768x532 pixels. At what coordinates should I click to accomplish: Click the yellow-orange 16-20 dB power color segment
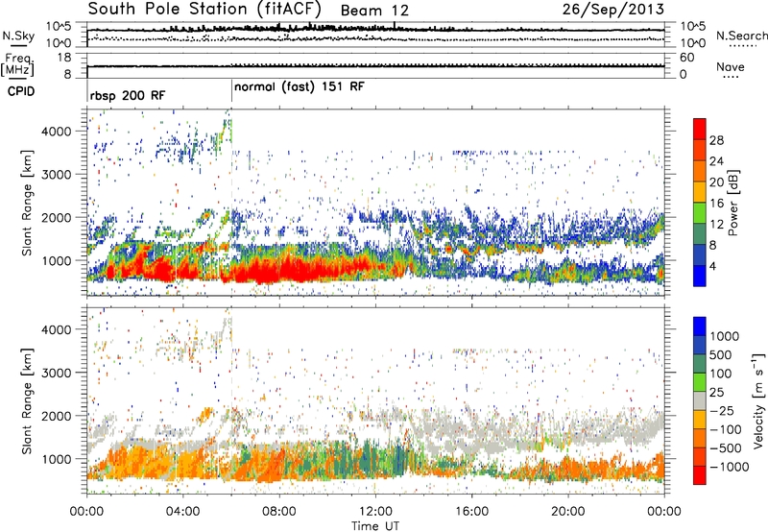click(700, 192)
